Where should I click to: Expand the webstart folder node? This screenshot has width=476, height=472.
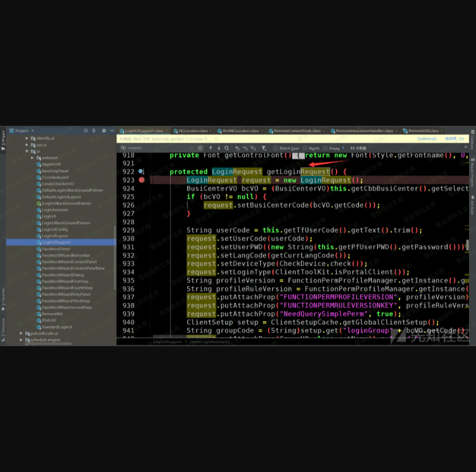click(x=32, y=158)
